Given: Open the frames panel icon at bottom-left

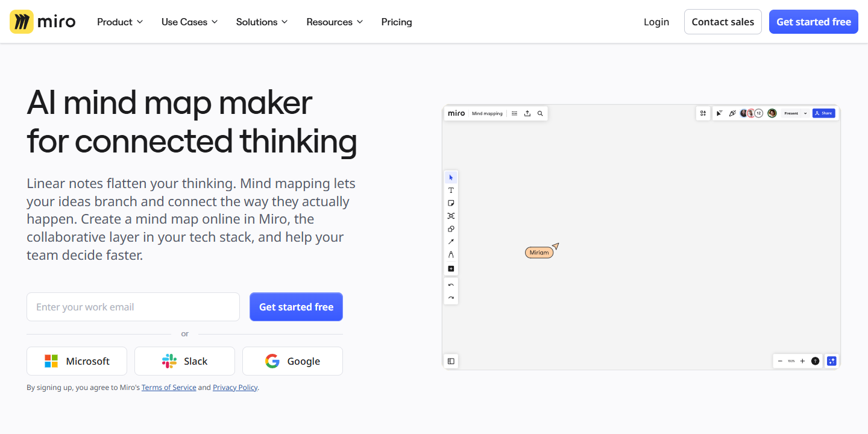Looking at the screenshot, I should [451, 361].
